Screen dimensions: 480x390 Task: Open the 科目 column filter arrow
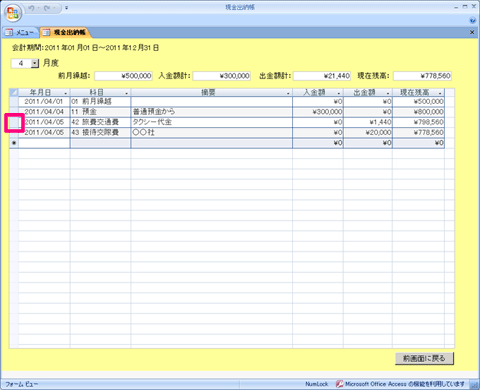(126, 93)
